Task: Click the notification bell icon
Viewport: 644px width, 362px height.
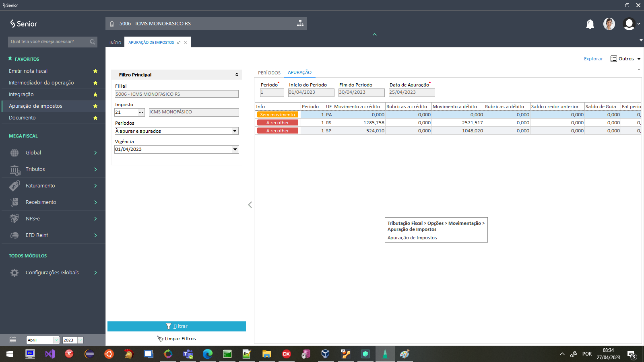Action: (590, 24)
